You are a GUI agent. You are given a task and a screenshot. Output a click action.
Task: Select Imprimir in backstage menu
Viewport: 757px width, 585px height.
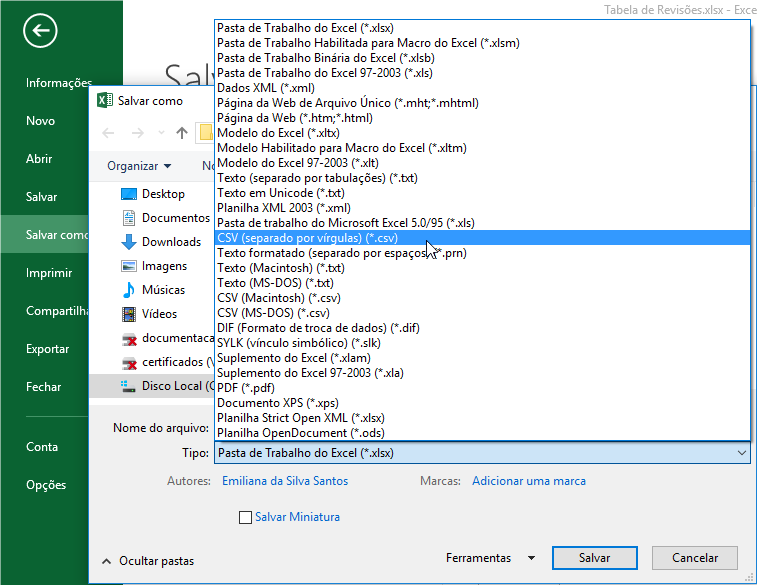pyautogui.click(x=49, y=273)
